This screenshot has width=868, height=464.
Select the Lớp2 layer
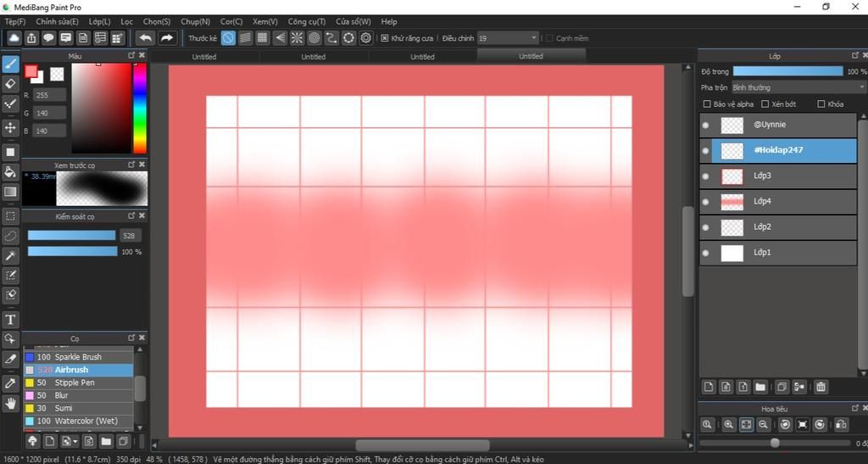pyautogui.click(x=778, y=227)
